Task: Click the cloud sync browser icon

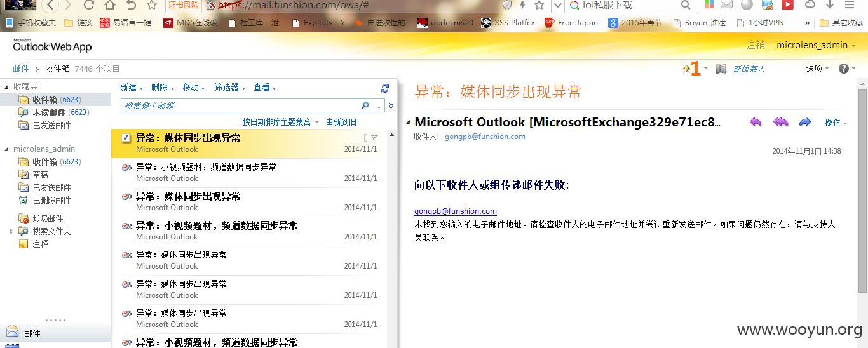Action: 810,4
